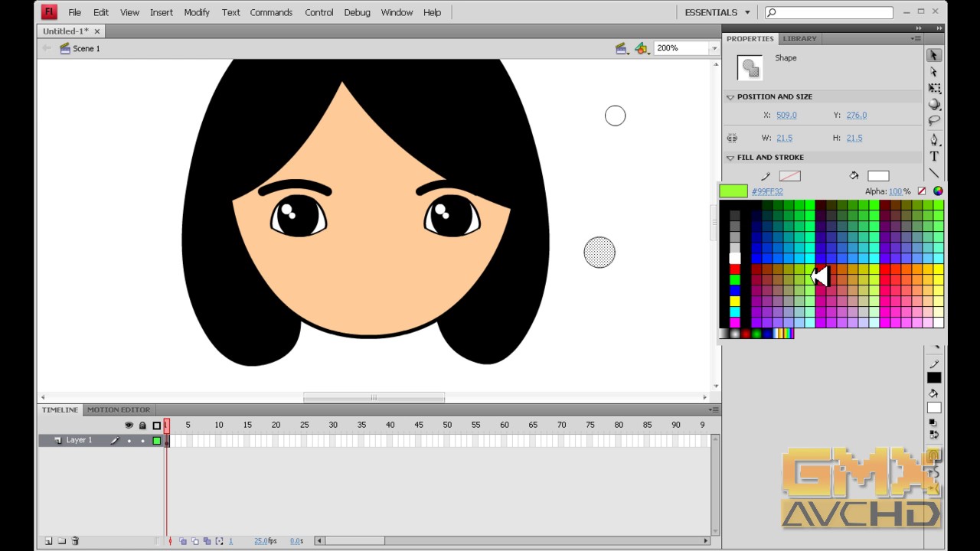Image resolution: width=980 pixels, height=551 pixels.
Task: Click the W value 21.5
Action: click(x=784, y=138)
